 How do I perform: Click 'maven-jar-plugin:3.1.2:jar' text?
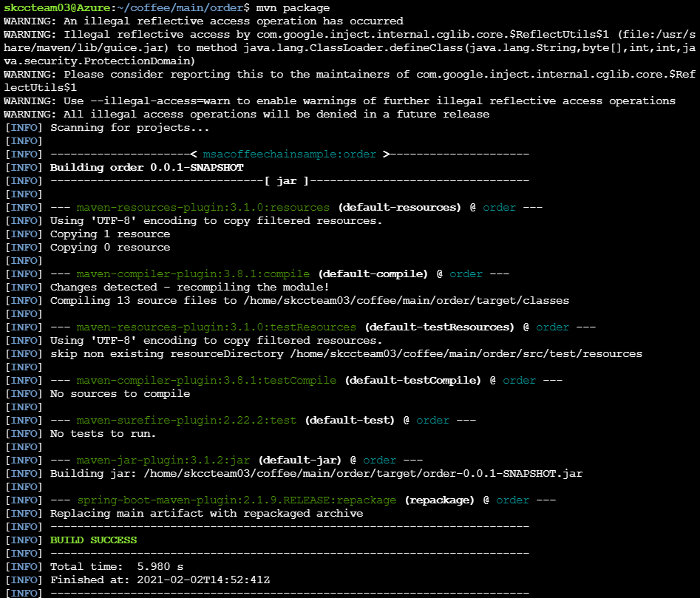coord(163,461)
